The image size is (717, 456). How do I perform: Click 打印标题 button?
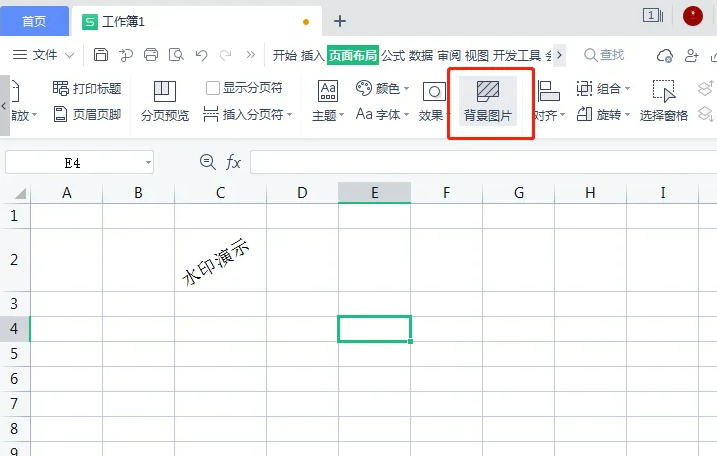click(x=87, y=88)
